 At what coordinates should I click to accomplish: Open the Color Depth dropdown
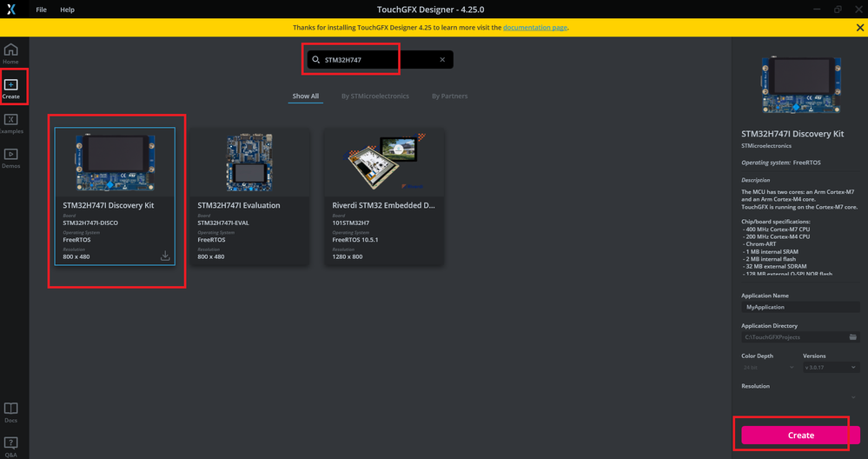coord(769,367)
